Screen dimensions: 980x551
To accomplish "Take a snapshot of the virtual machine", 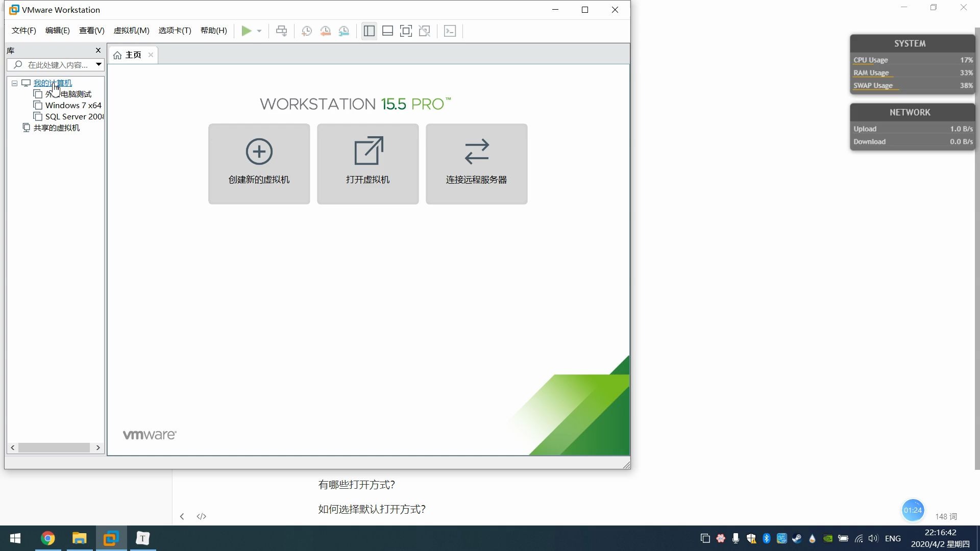I will tap(307, 31).
